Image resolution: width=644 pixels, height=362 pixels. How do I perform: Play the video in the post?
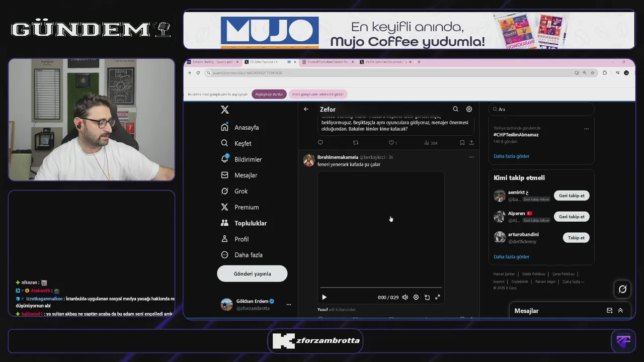pos(324,297)
